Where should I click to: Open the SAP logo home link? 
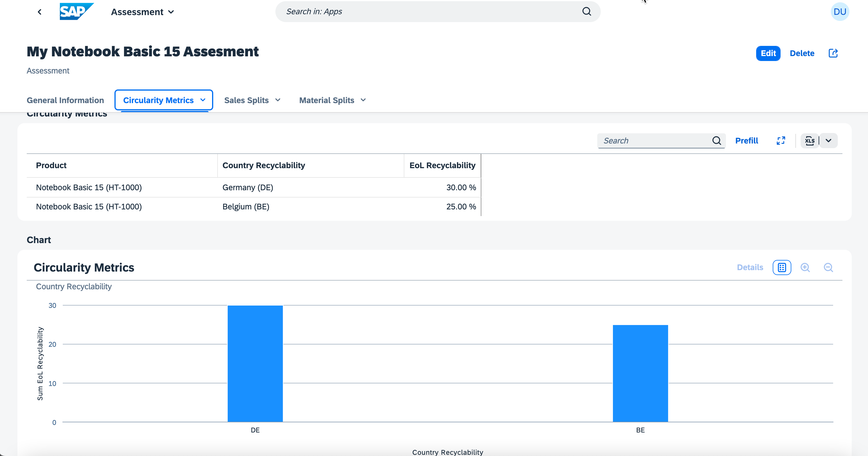point(76,12)
